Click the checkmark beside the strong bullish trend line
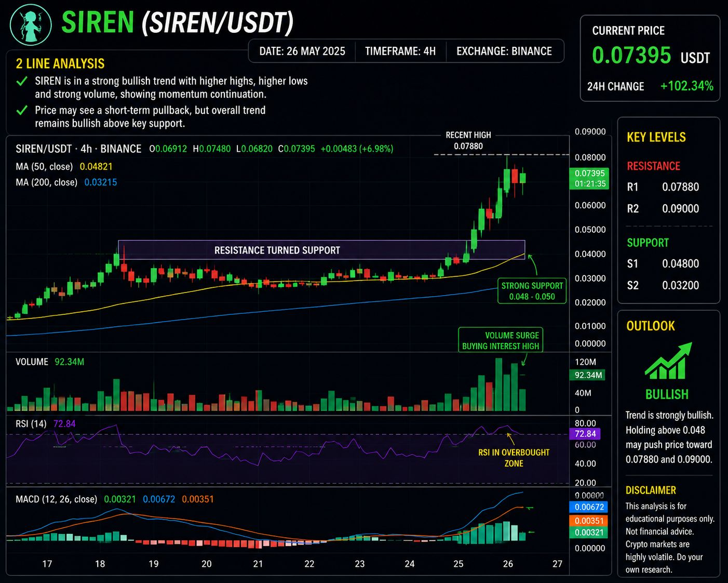This screenshot has height=583, width=728. click(22, 81)
